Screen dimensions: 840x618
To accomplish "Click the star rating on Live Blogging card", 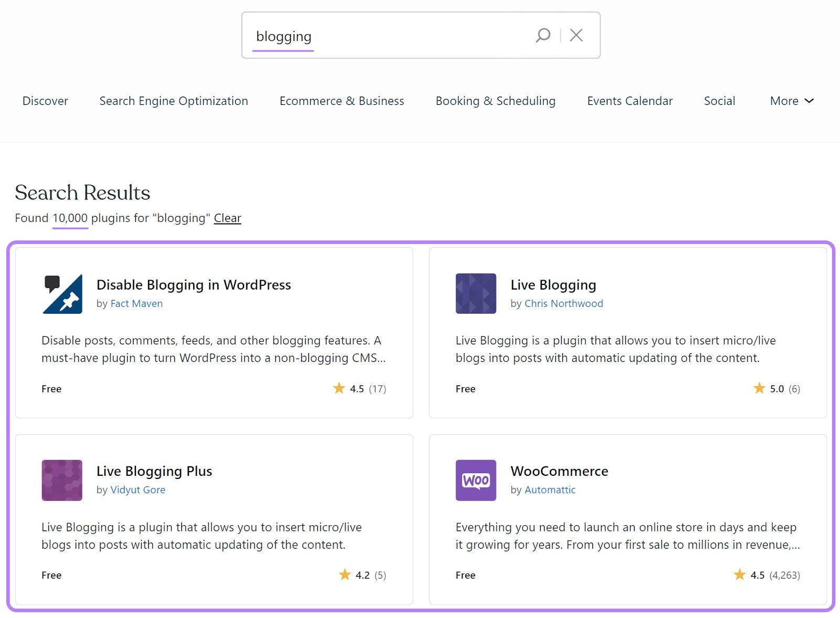I will [759, 388].
